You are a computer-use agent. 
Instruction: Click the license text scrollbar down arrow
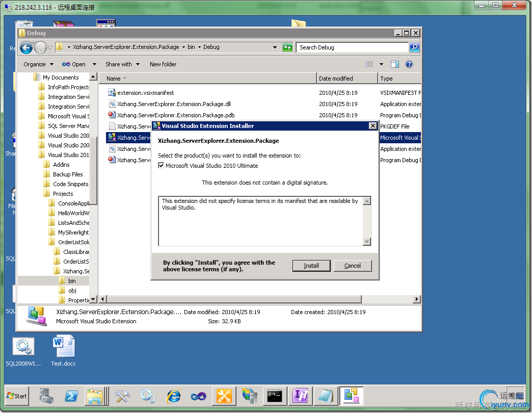pyautogui.click(x=366, y=242)
